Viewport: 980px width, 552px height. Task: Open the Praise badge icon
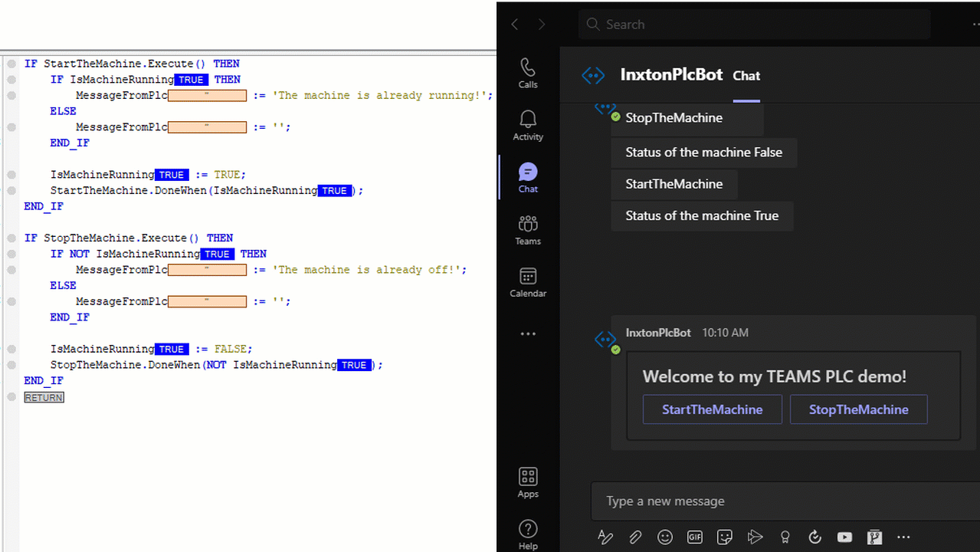coord(785,537)
